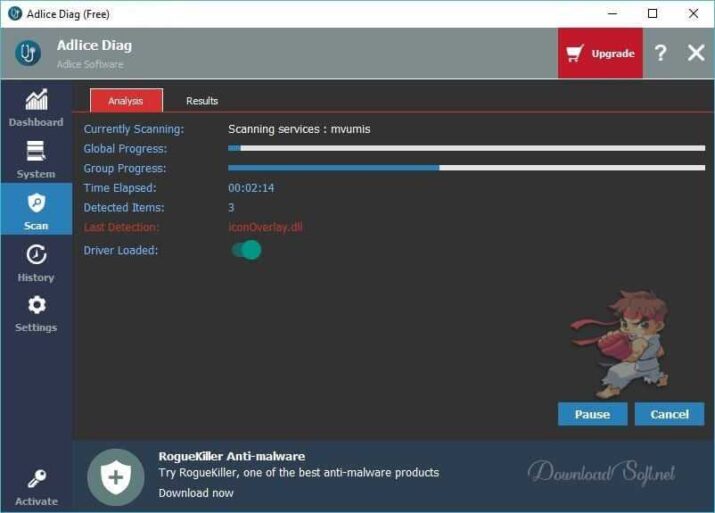This screenshot has height=513, width=715.
Task: Click the Activate key icon
Action: [x=36, y=479]
